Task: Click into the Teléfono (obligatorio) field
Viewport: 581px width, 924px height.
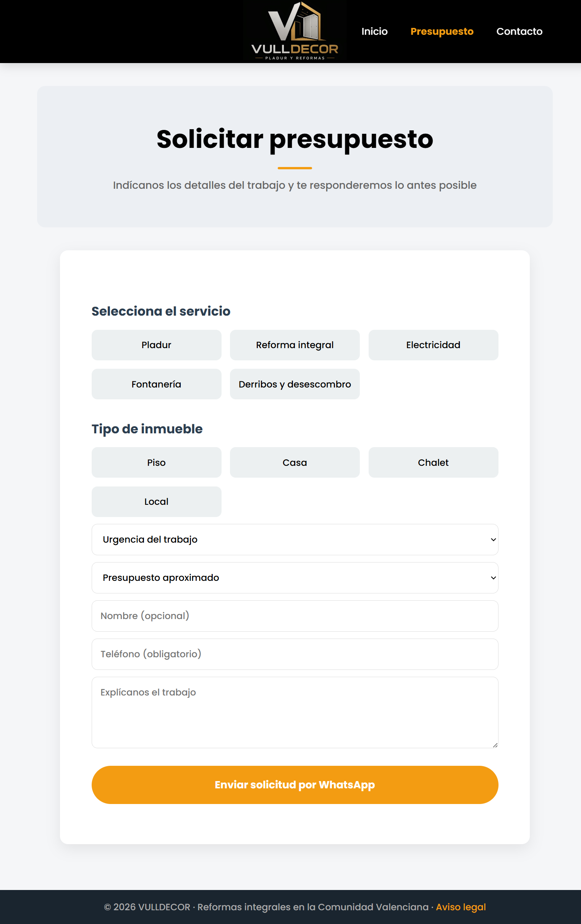Action: click(x=295, y=654)
